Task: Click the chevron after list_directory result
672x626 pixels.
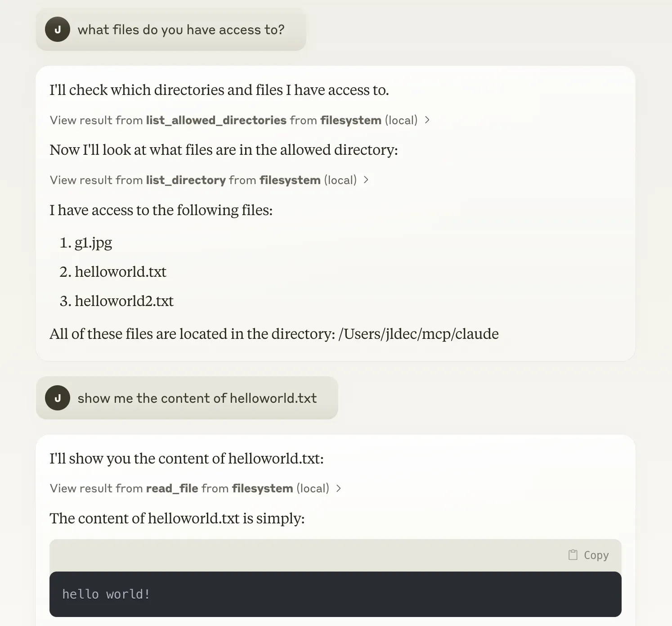Action: tap(367, 180)
